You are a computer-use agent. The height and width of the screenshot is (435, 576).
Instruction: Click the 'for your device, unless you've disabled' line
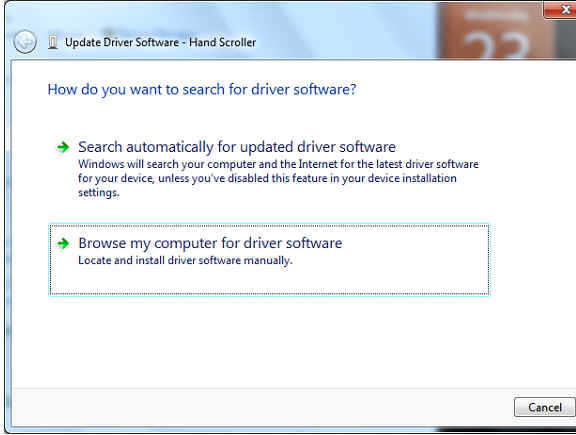267,178
